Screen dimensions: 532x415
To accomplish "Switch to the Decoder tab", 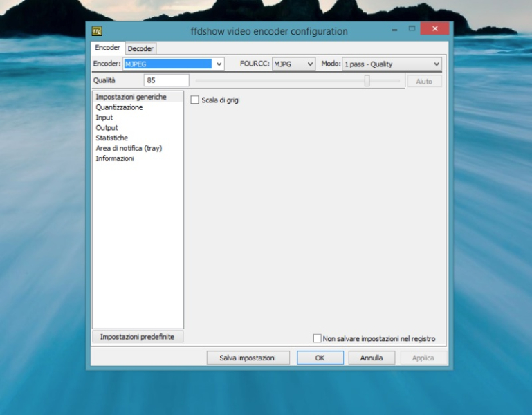I will click(x=140, y=48).
